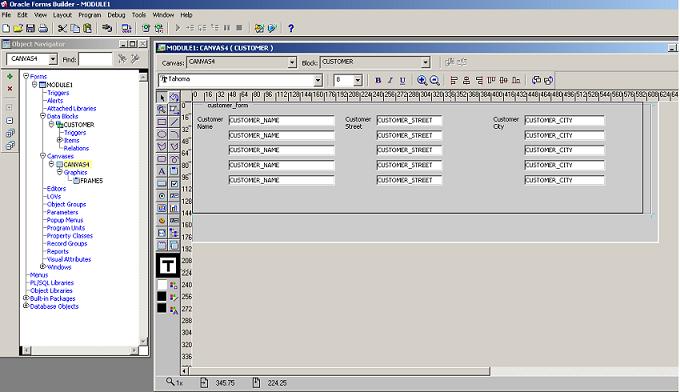Open the font size dropdown
This screenshot has height=392, width=680.
point(358,80)
